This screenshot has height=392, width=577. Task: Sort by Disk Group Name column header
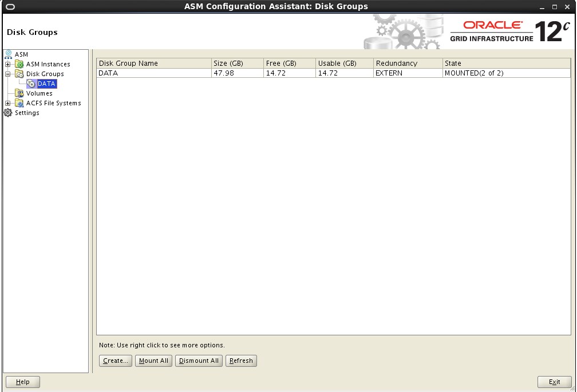[x=154, y=64]
